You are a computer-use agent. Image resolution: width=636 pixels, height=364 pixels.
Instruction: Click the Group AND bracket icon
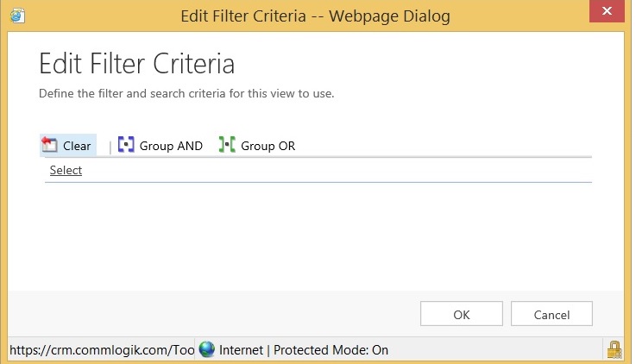[126, 146]
